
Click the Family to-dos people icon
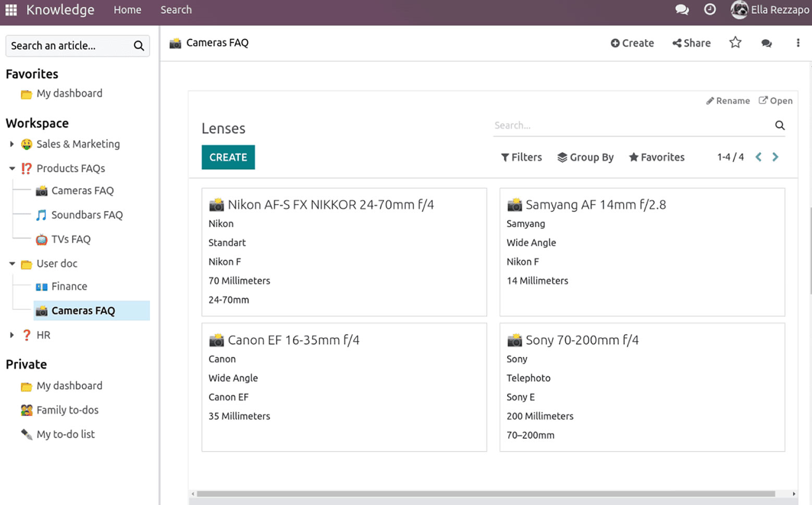point(27,411)
